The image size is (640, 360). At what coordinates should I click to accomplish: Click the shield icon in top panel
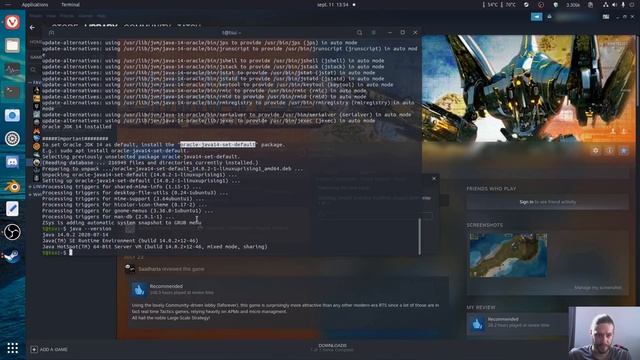pos(555,5)
